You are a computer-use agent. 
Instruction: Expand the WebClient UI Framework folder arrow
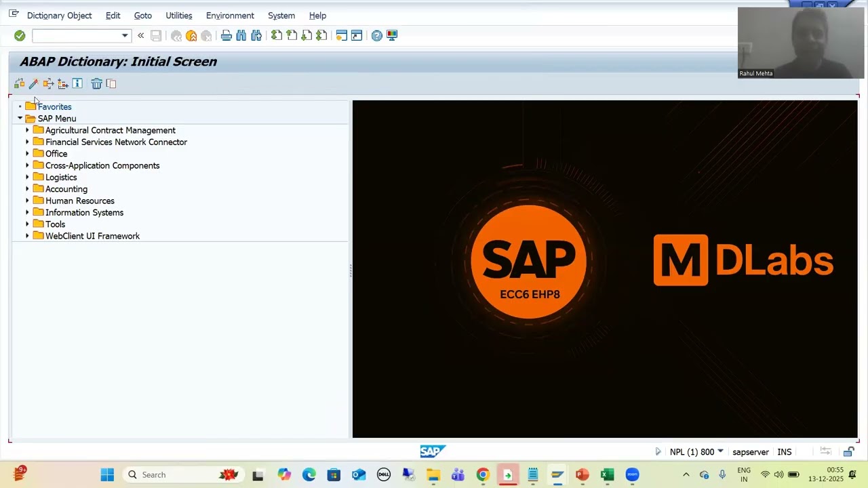28,236
